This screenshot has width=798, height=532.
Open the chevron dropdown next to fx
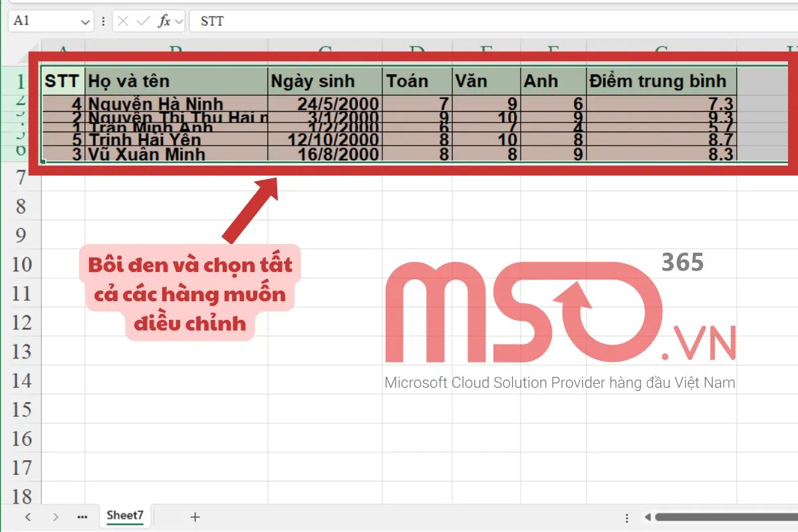point(179,21)
